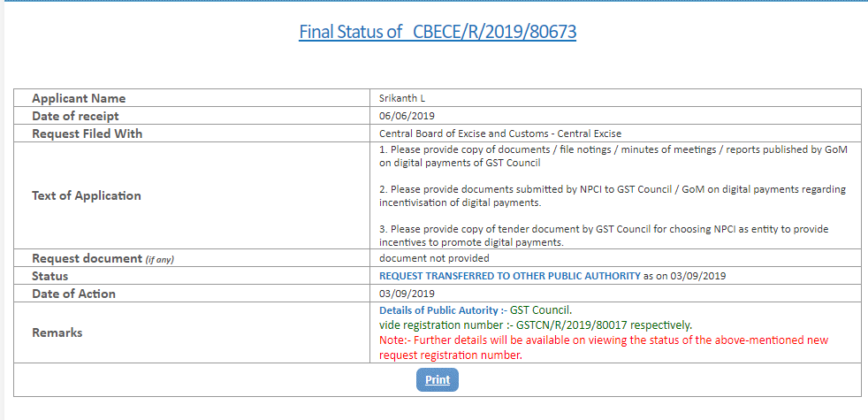Click the second request about NPCI documents
Screen dimensions: 868x420
click(x=613, y=195)
